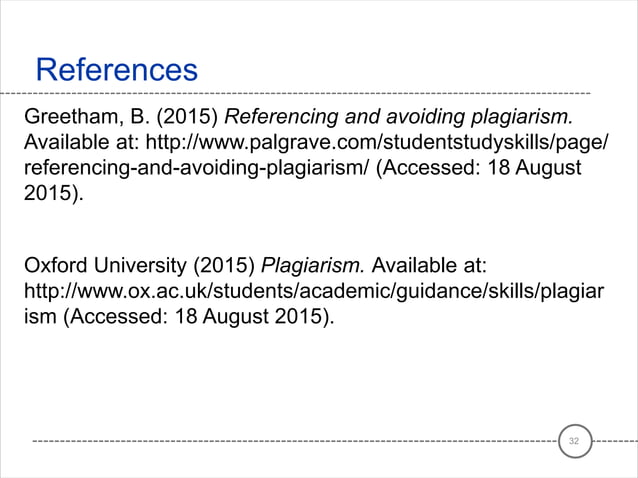This screenshot has width=638, height=478.
Task: Click the wrapped 'ism' URL ending
Action: (40, 316)
